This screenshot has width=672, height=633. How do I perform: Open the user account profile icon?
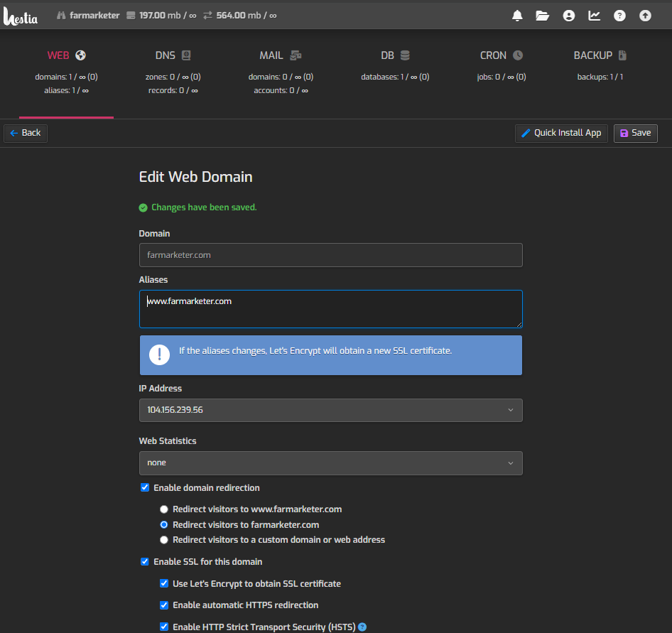569,16
